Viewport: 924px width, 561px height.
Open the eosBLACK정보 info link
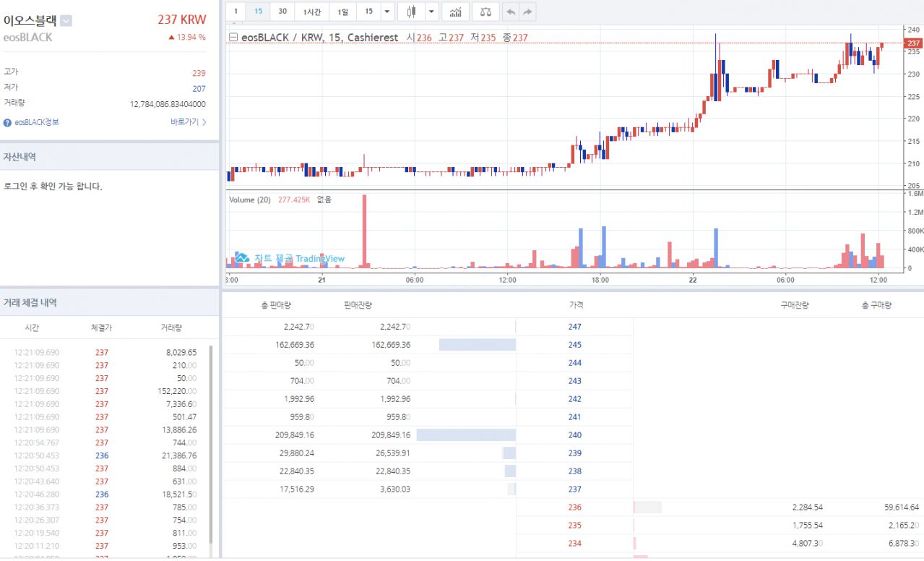tap(37, 123)
